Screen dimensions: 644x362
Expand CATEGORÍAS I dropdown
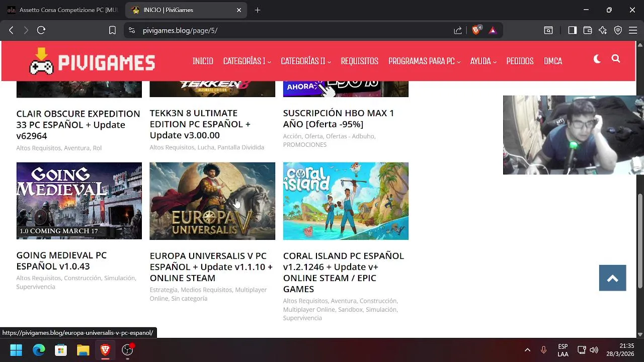(x=247, y=61)
